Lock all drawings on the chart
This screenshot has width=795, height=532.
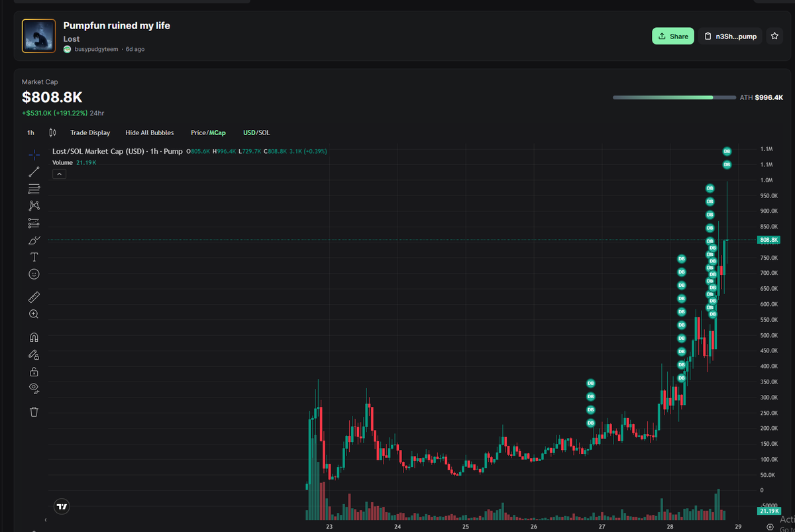[34, 371]
